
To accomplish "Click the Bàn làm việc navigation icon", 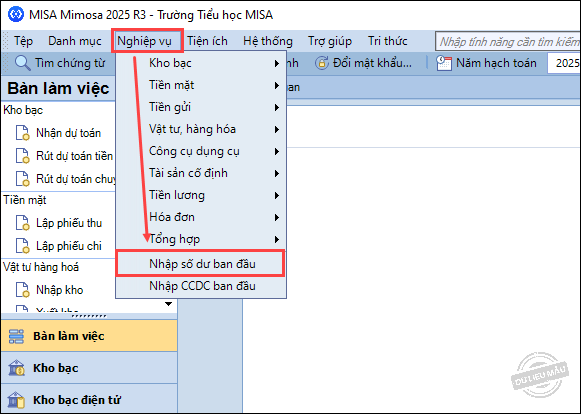I will click(x=16, y=336).
